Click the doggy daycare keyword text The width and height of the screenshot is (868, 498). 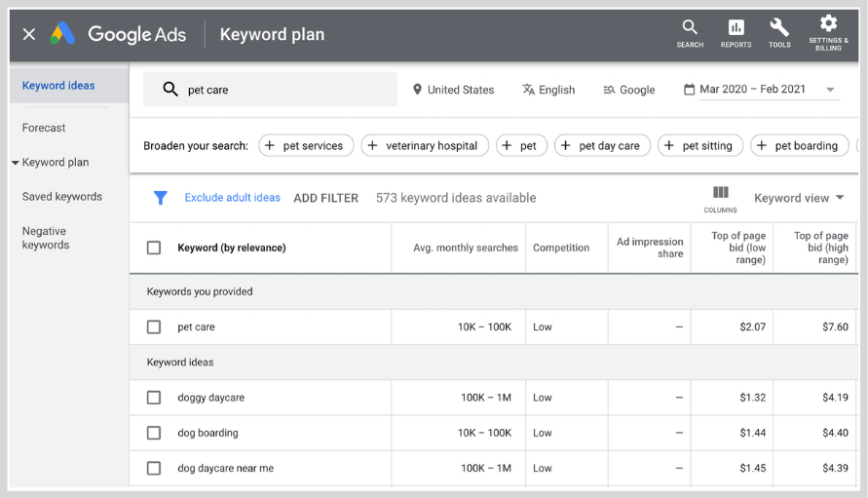(x=210, y=398)
